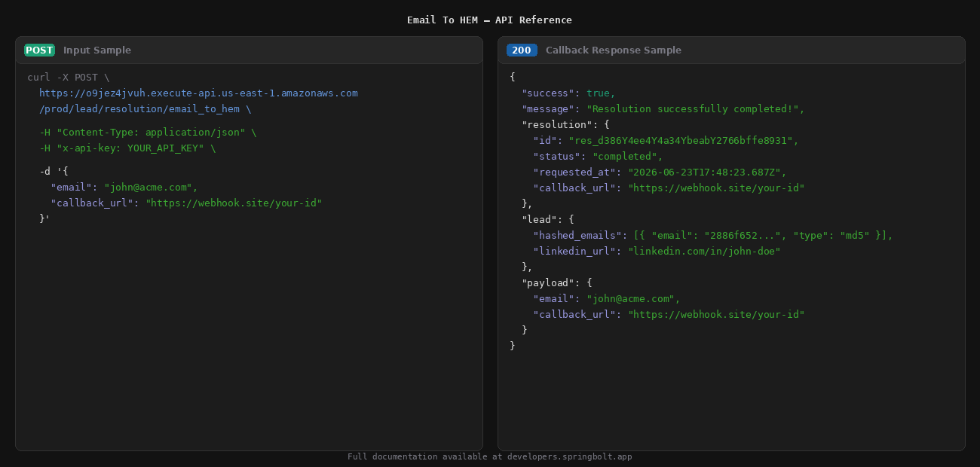
Task: Click the linkedin.com/in/john-doe URL value
Action: tap(704, 252)
